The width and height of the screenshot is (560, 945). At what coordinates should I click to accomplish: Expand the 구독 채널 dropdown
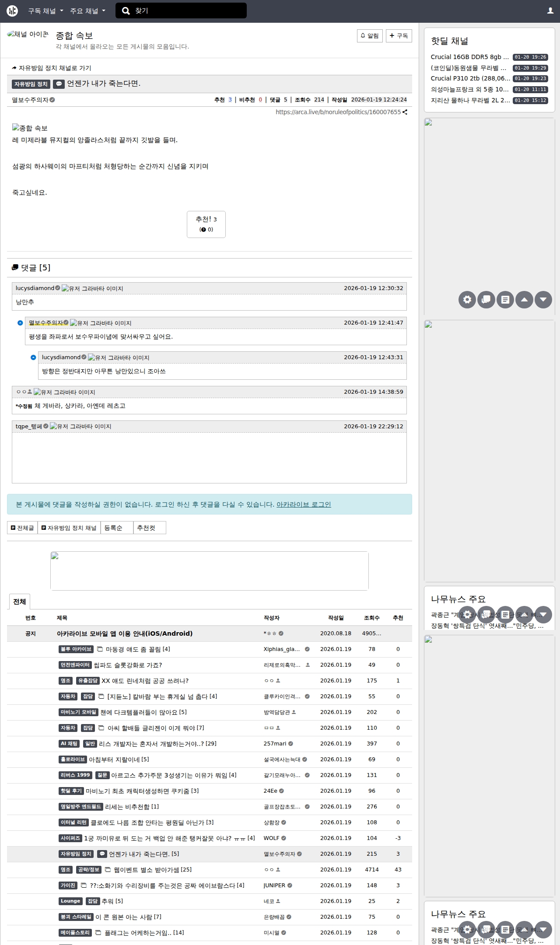coord(45,11)
